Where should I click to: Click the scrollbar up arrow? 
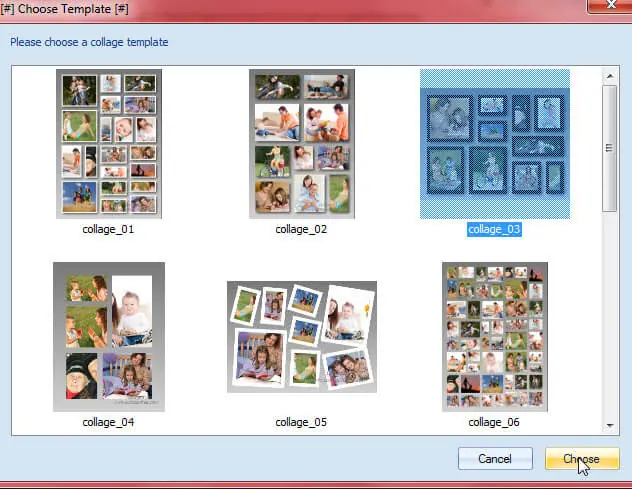[x=610, y=76]
